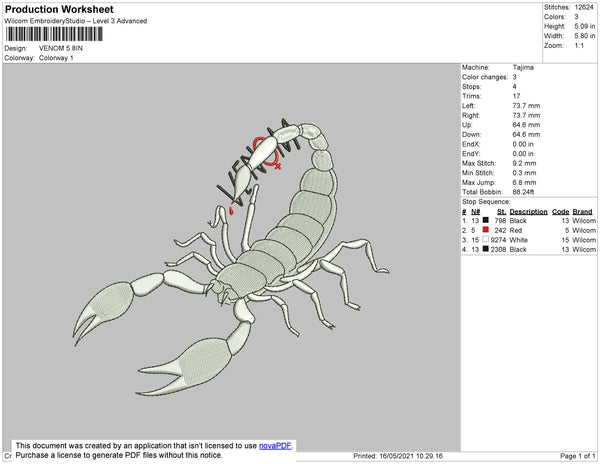This screenshot has width=600, height=464.
Task: Click the stitch count 2308 in stop 4
Action: (498, 249)
